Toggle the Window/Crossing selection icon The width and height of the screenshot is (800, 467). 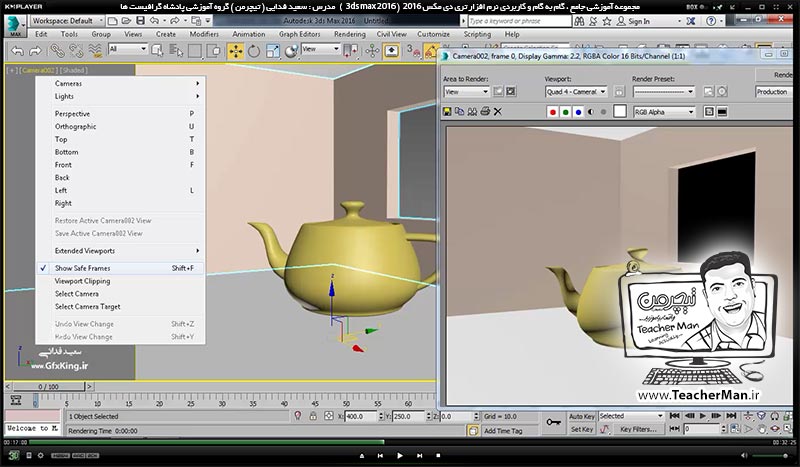(214, 51)
